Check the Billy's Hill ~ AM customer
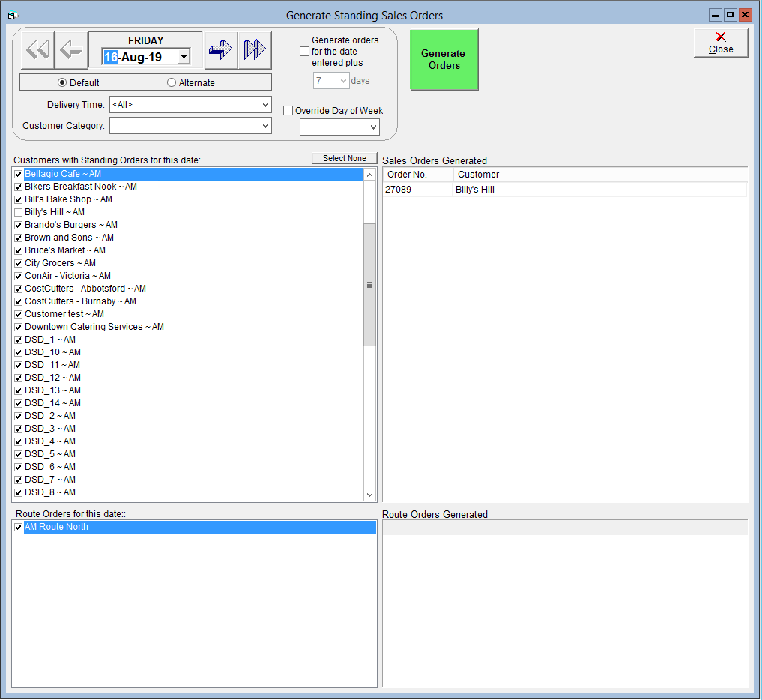The width and height of the screenshot is (762, 700). tap(19, 212)
